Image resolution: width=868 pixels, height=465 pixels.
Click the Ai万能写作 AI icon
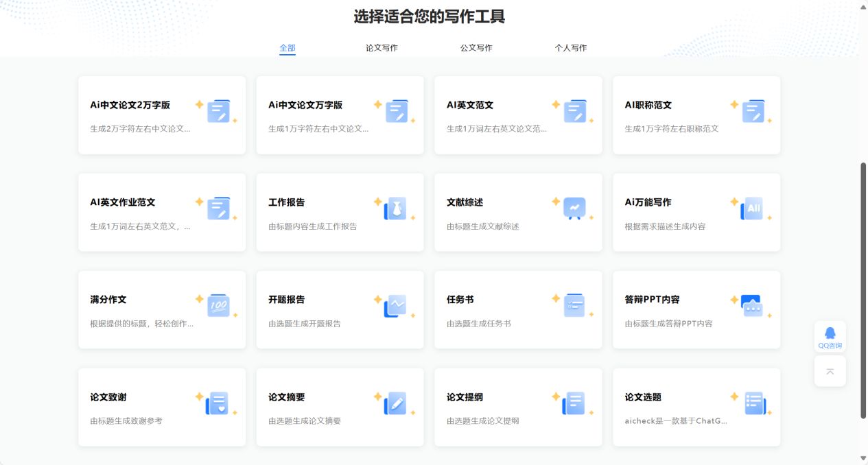pyautogui.click(x=752, y=208)
